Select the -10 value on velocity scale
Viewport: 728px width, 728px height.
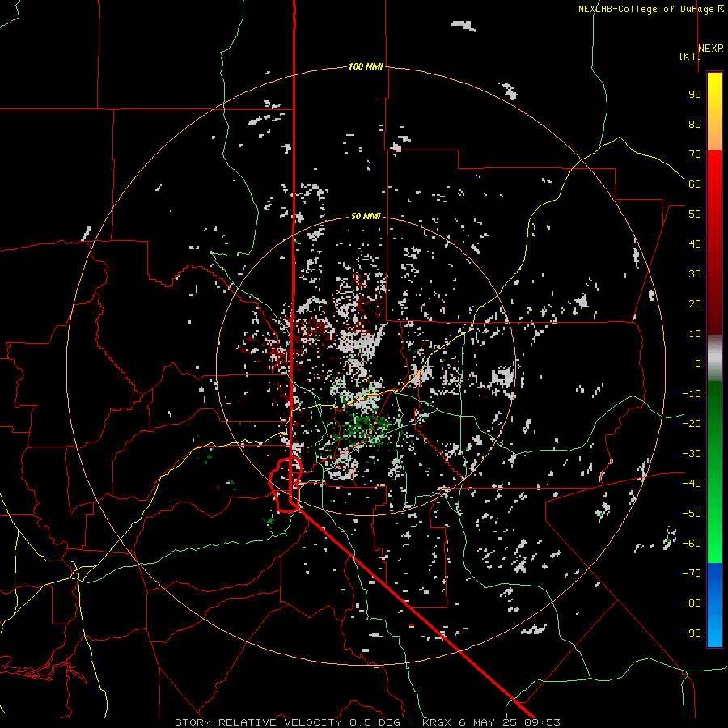pyautogui.click(x=692, y=394)
